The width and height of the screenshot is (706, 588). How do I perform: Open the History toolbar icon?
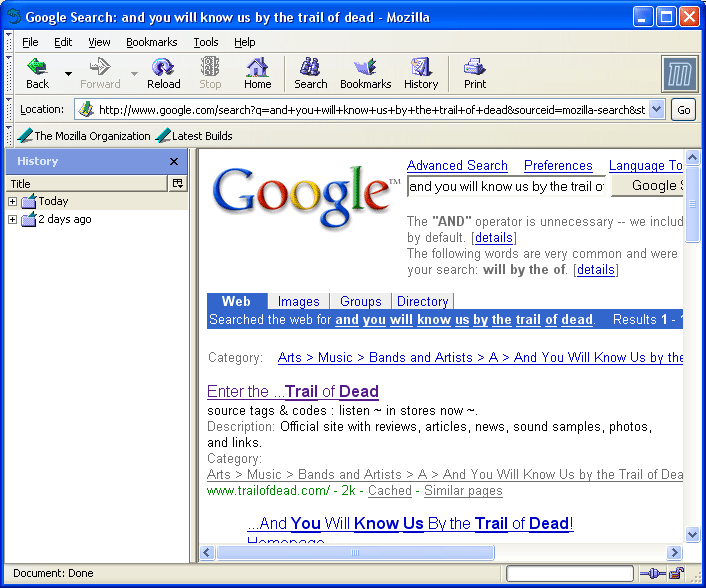tap(421, 68)
